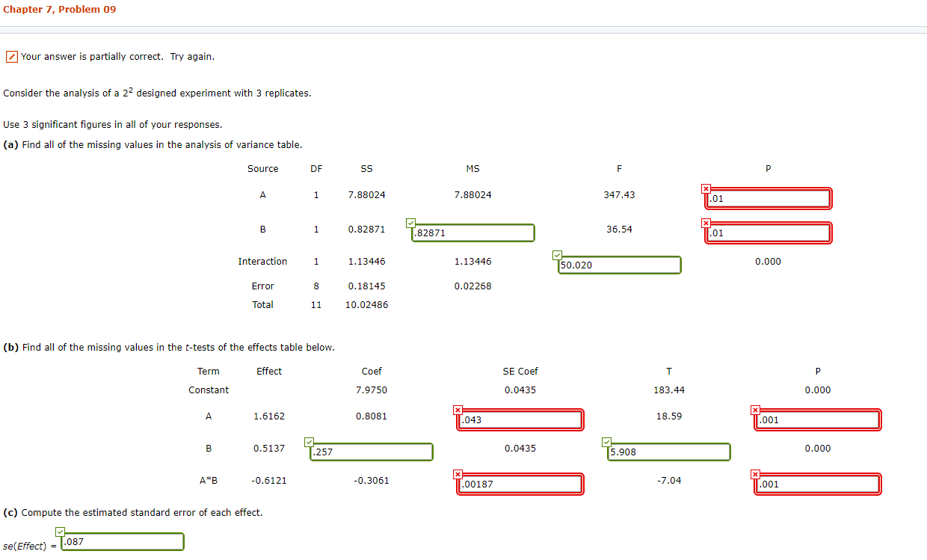The image size is (927, 560).
Task: Edit the P-value field in ANOVA row B
Action: pyautogui.click(x=769, y=233)
